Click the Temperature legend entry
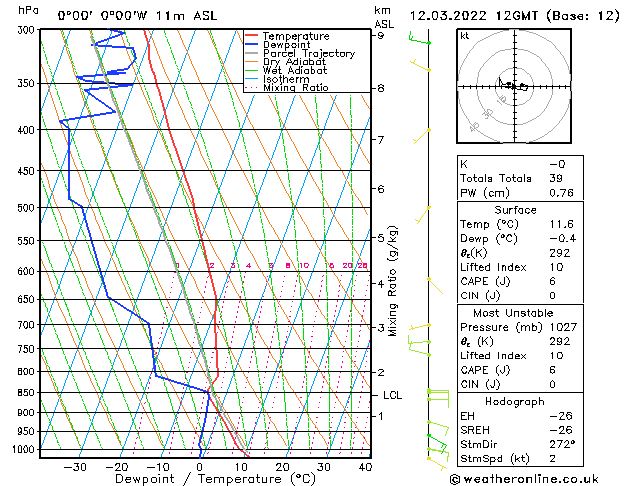The height and width of the screenshot is (486, 629). pos(296,36)
